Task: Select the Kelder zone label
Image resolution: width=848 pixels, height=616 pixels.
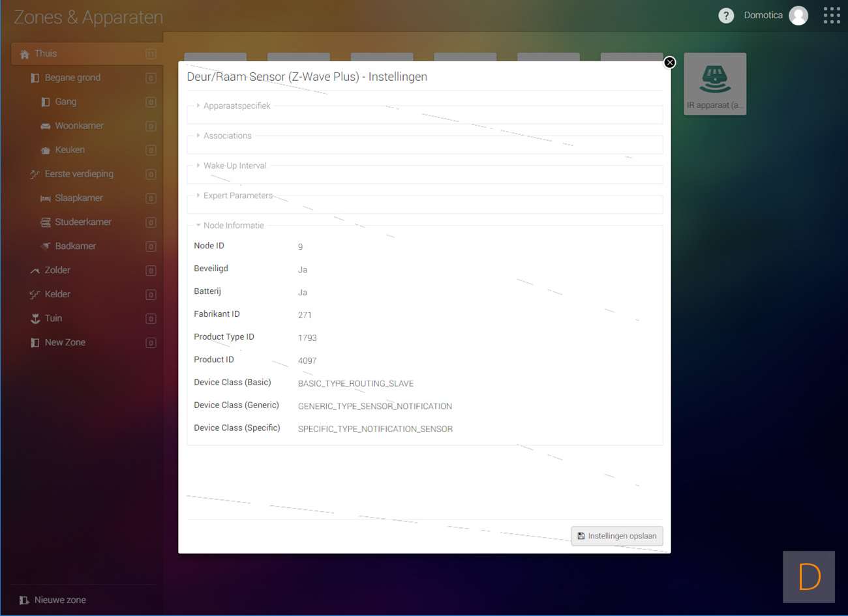Action: (57, 295)
